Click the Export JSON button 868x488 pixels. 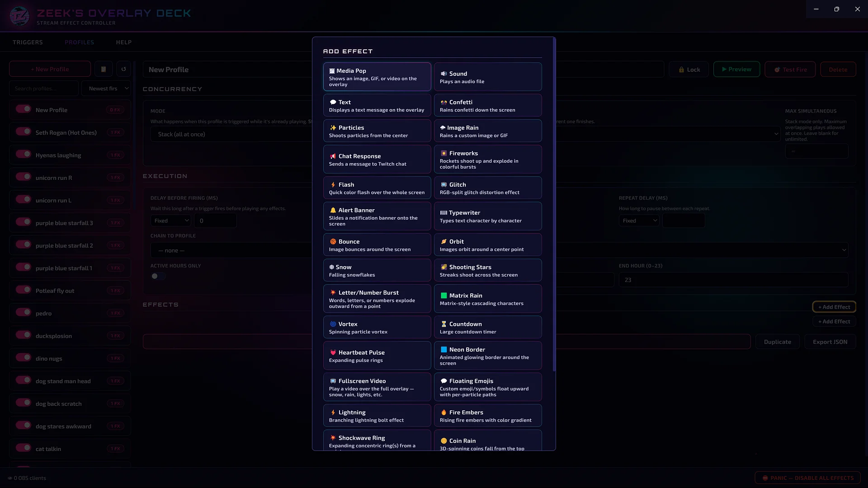pos(830,342)
